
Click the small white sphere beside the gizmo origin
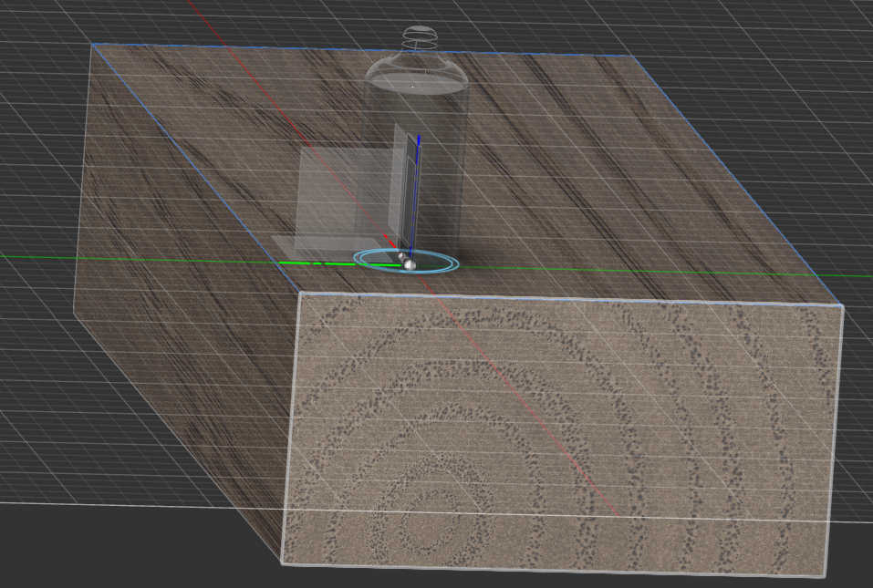[x=399, y=256]
